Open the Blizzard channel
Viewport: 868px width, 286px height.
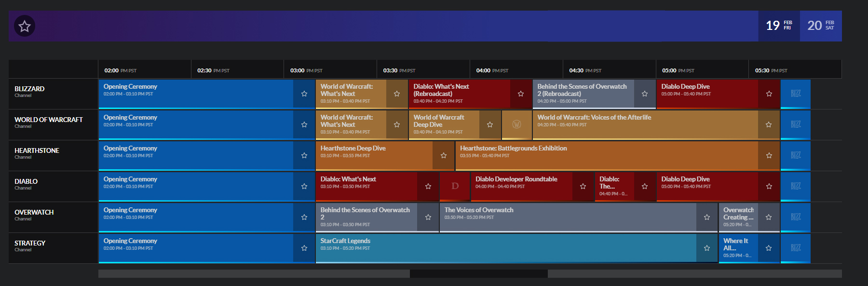[53, 94]
